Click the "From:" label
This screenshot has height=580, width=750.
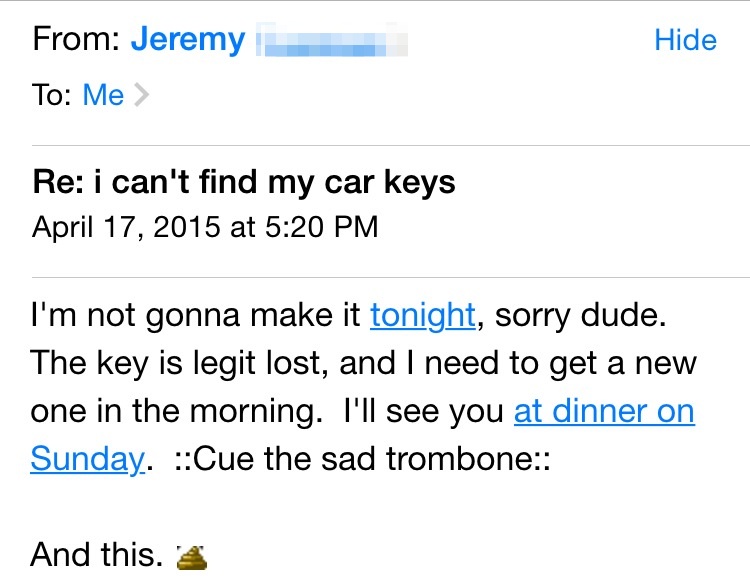(76, 40)
